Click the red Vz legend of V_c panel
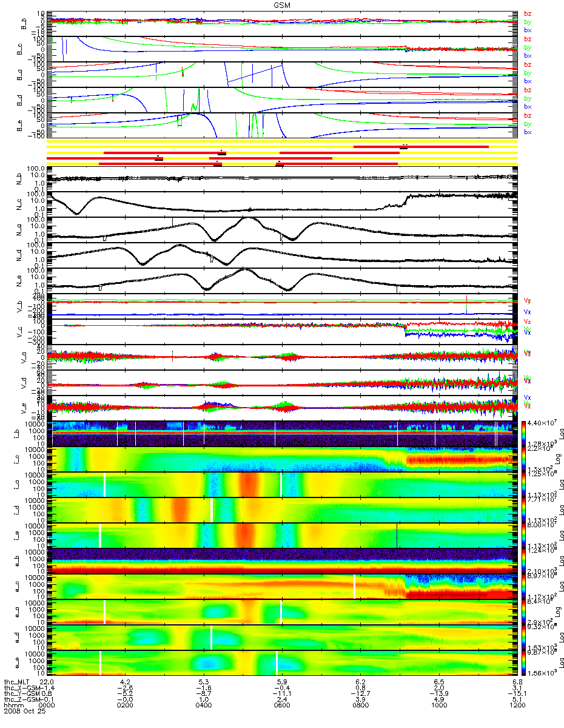Screen dimensions: 564x728 527,321
